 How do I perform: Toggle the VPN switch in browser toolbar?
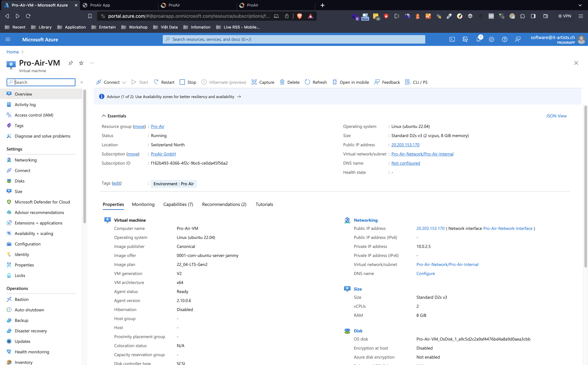(x=565, y=16)
